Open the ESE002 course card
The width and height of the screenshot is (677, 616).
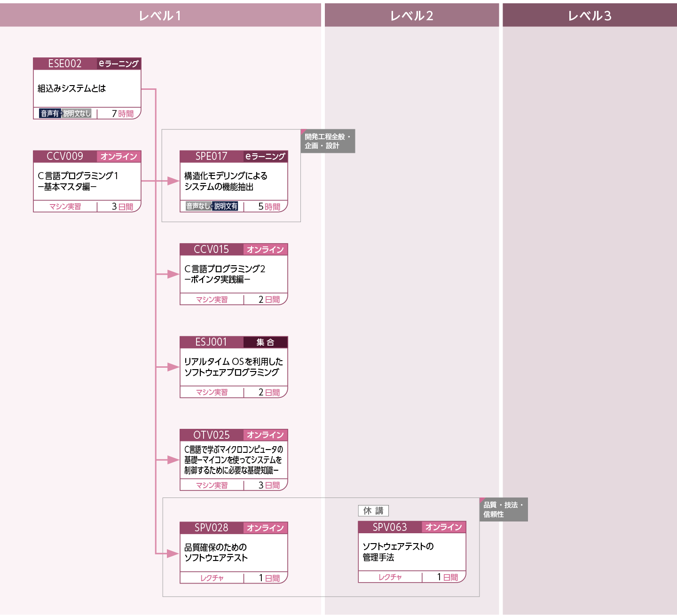click(x=87, y=88)
